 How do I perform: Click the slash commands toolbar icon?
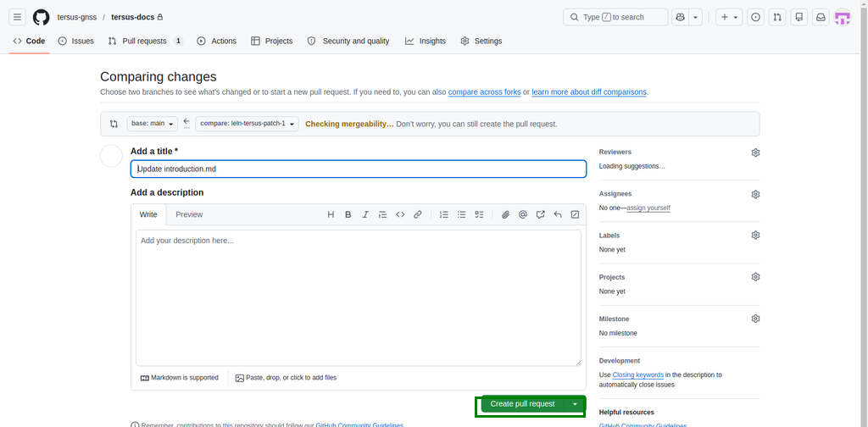(x=576, y=214)
